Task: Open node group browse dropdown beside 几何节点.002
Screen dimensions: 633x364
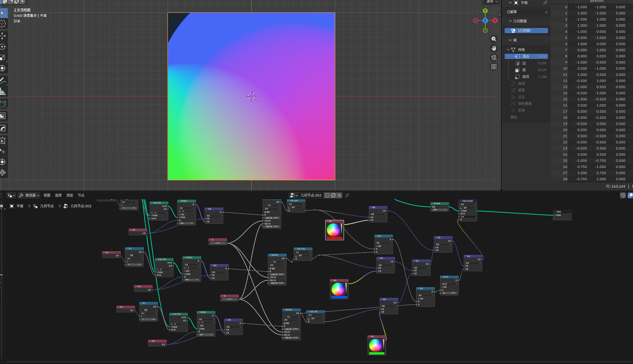Action: tap(294, 195)
